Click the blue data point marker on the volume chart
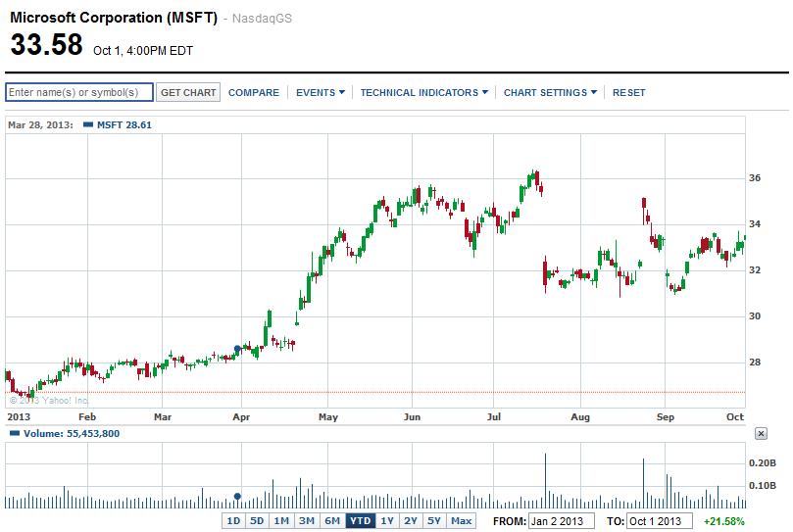793x532 pixels. click(237, 496)
